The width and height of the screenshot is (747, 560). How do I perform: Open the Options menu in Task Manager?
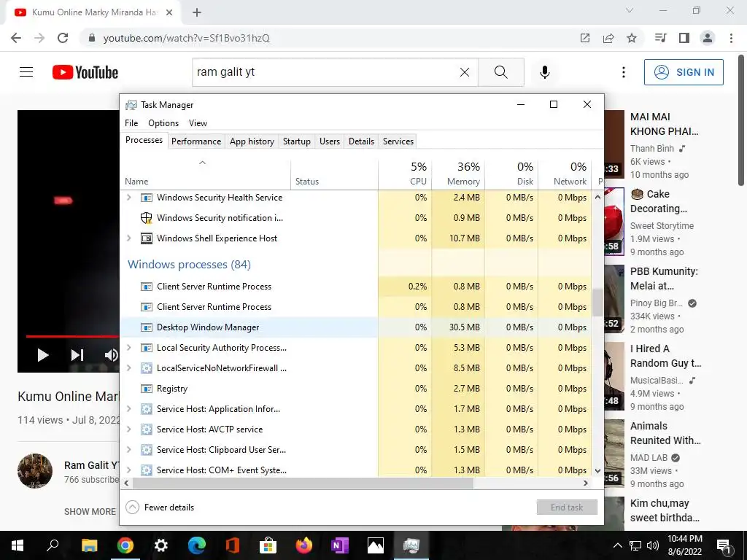pos(163,123)
